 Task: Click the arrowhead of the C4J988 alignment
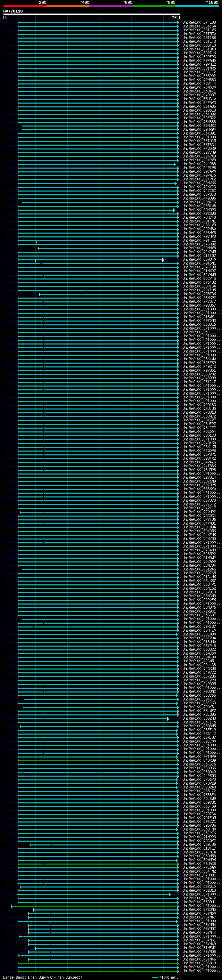tap(174, 164)
